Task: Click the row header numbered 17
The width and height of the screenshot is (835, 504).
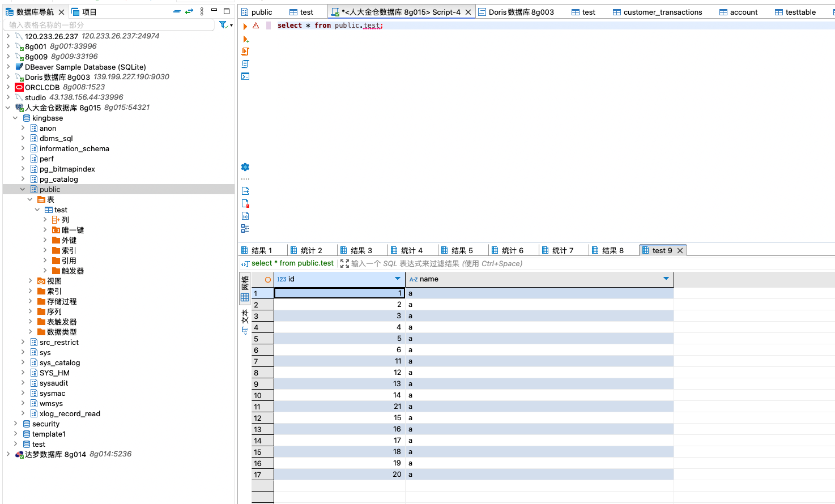Action: pos(263,475)
